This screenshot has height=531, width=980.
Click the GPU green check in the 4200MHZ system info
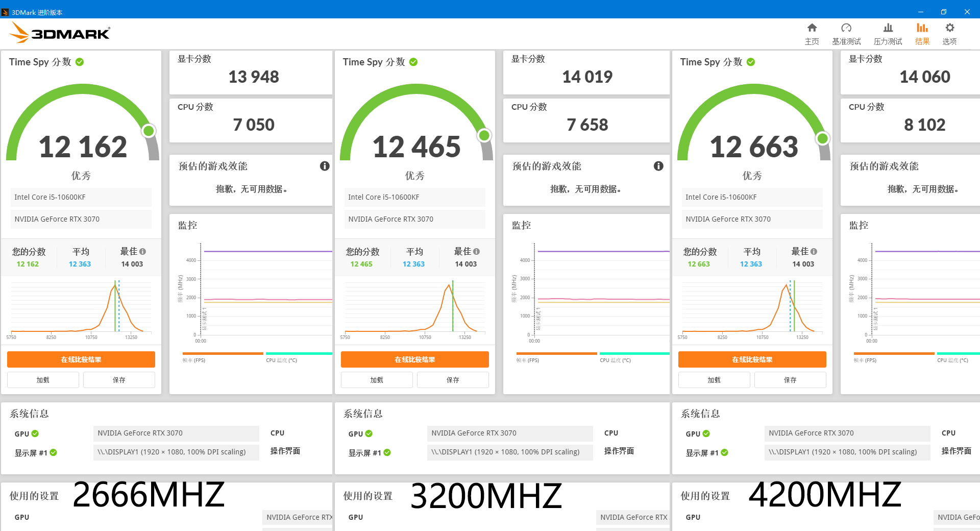[x=706, y=433]
